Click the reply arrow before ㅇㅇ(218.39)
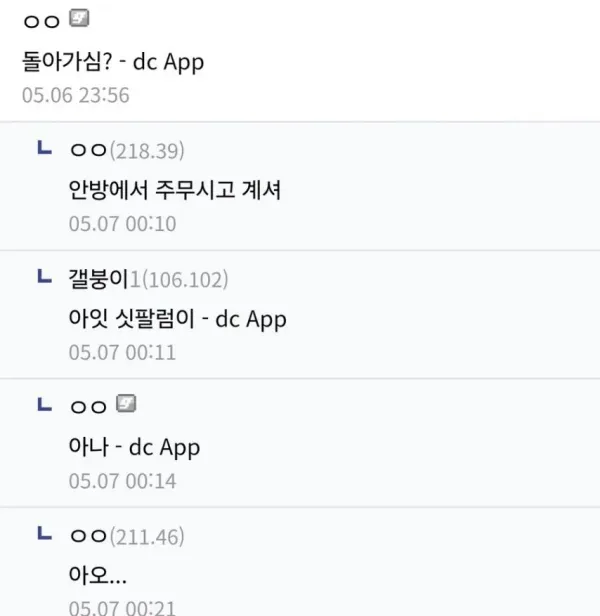Screen dimensions: 600x616 [x=43, y=149]
